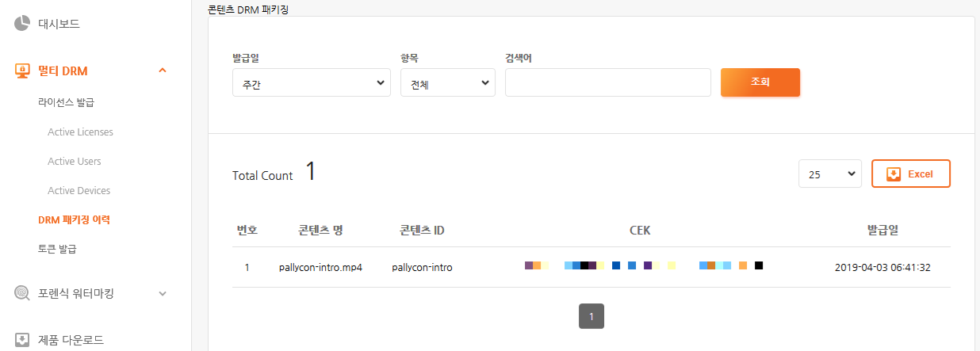Click page 1 pagination button
This screenshot has width=980, height=351.
(x=591, y=315)
